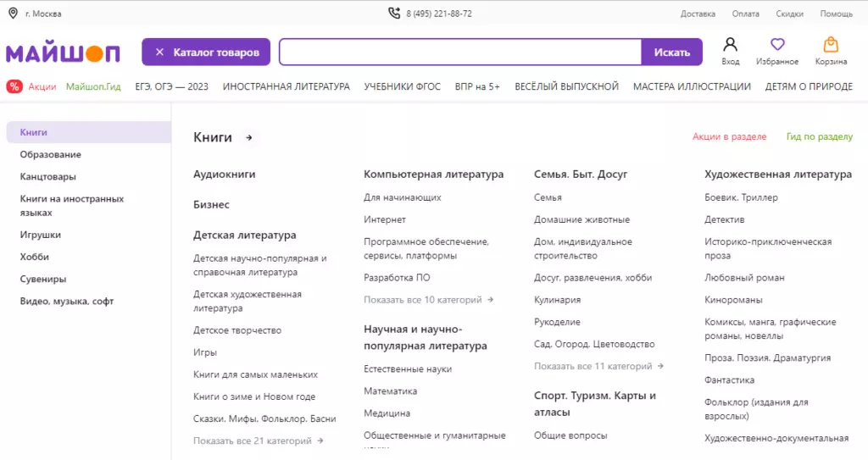868x460 pixels.
Task: Open the shopping bag Корзина icon
Action: [831, 44]
